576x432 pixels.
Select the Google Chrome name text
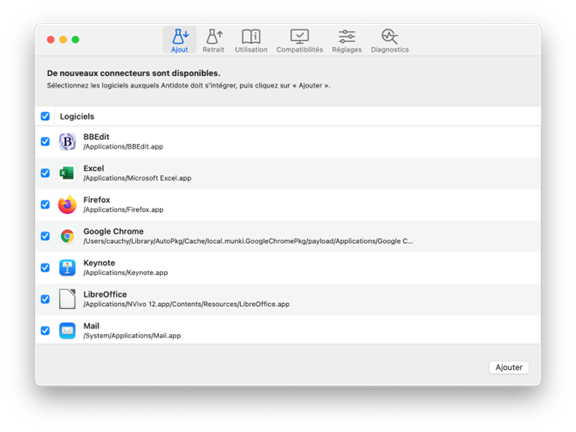pyautogui.click(x=114, y=231)
